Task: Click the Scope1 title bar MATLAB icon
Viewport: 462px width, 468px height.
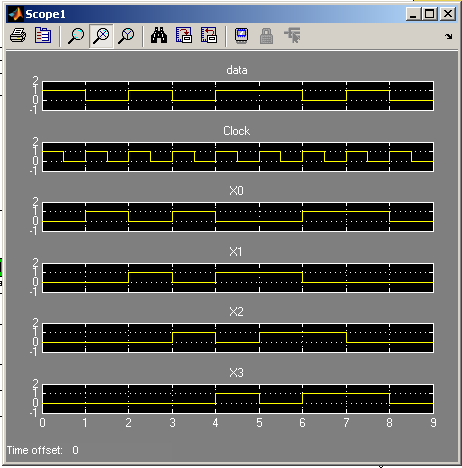Action: point(15,14)
